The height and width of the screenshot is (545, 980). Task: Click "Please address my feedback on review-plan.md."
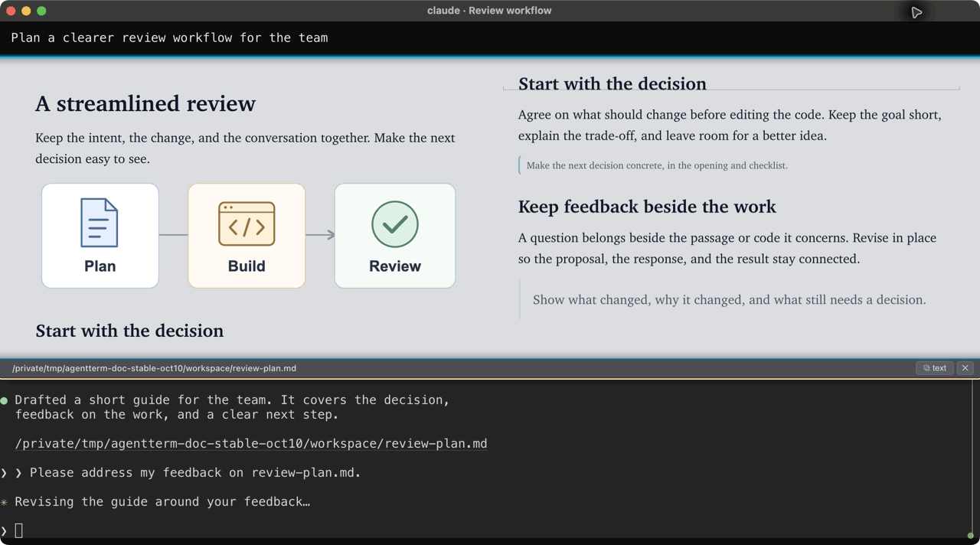pyautogui.click(x=195, y=473)
